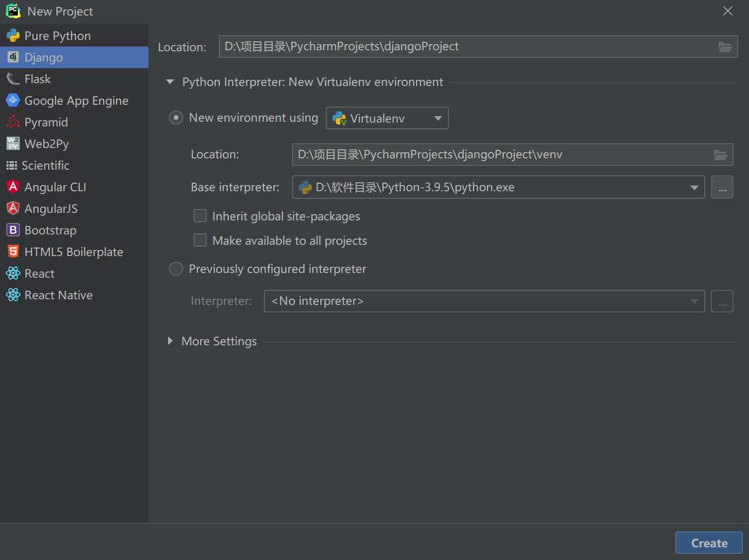749x560 pixels.
Task: Click the Bootstrap B icon
Action: [13, 230]
